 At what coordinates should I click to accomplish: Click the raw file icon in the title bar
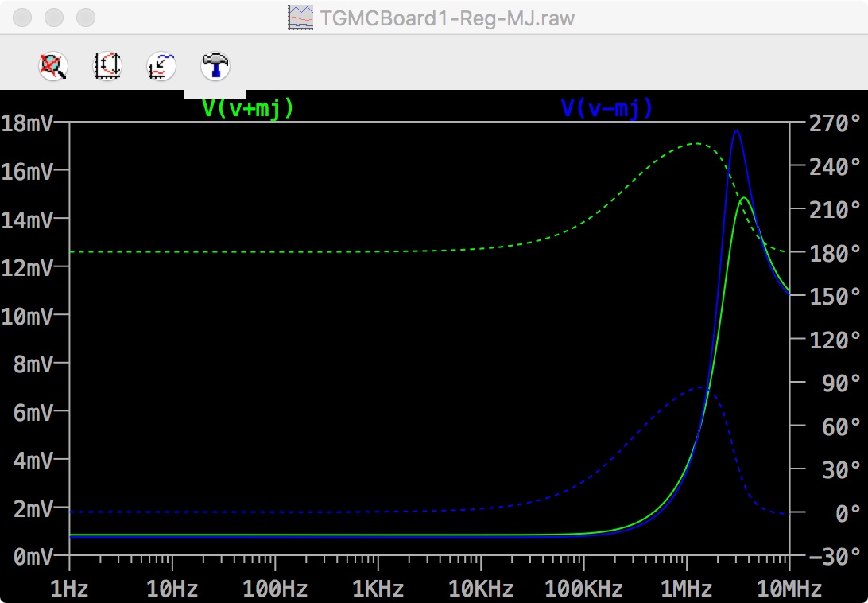[x=300, y=18]
